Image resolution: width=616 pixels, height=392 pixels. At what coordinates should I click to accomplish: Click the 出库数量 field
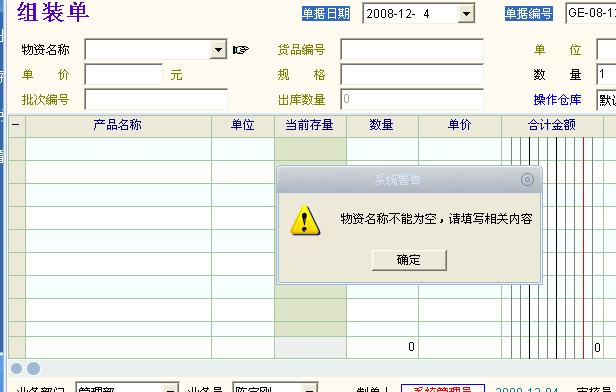pyautogui.click(x=412, y=99)
